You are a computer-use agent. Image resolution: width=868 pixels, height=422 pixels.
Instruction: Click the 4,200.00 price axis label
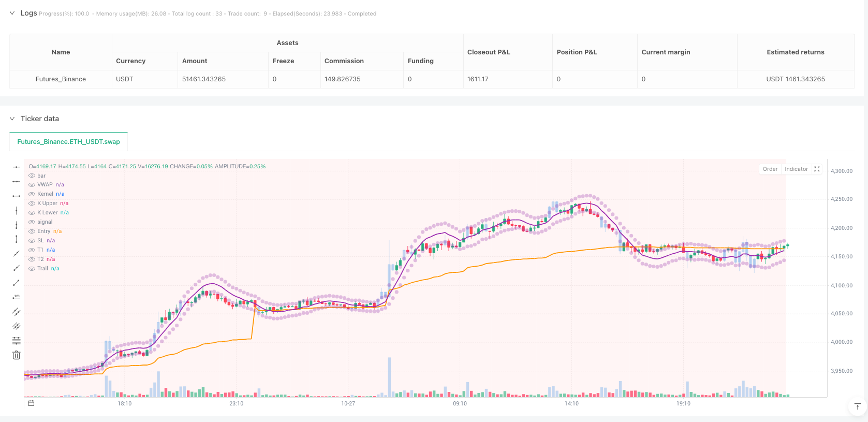pyautogui.click(x=841, y=228)
